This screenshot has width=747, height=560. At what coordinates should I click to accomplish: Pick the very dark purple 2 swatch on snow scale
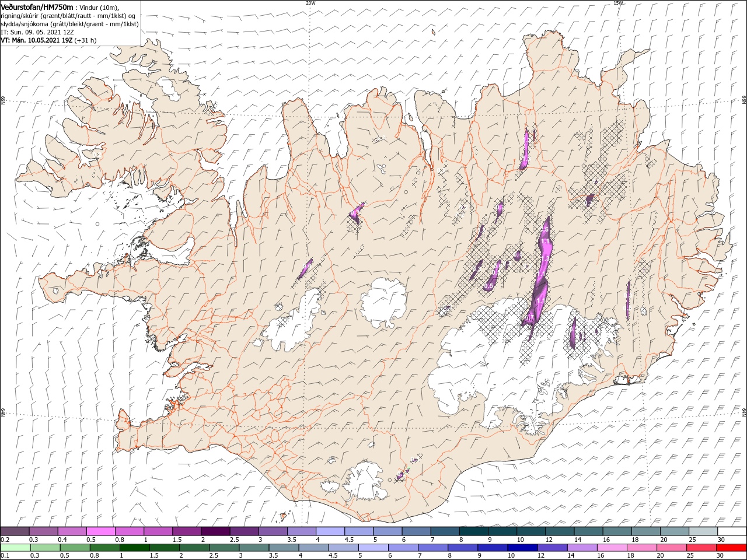[x=216, y=531]
